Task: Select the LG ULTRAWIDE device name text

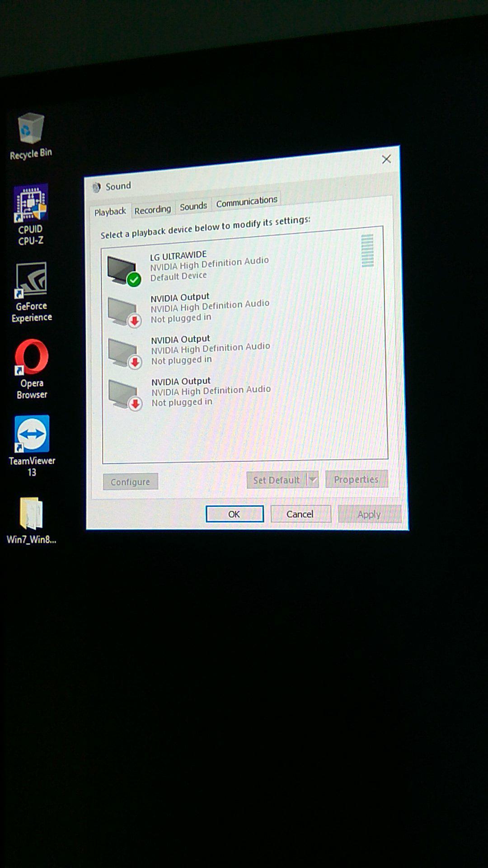Action: point(178,256)
